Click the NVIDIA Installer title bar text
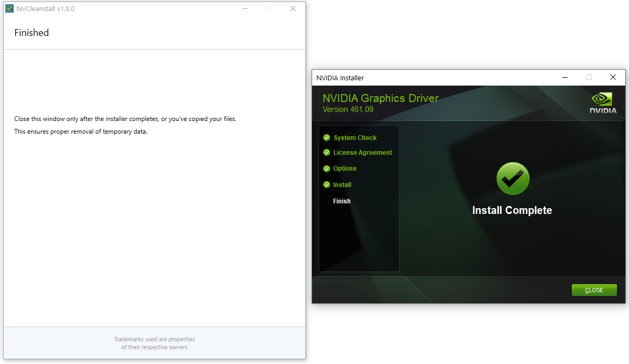 coord(340,78)
